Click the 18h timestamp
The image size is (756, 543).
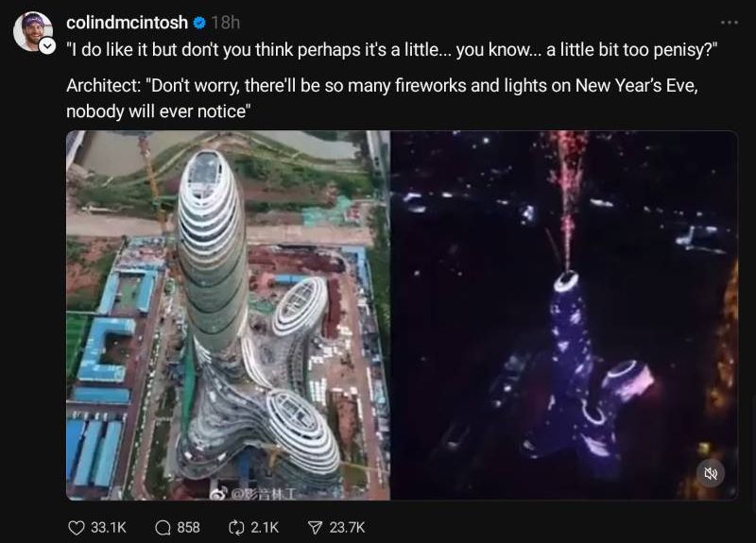(x=225, y=23)
